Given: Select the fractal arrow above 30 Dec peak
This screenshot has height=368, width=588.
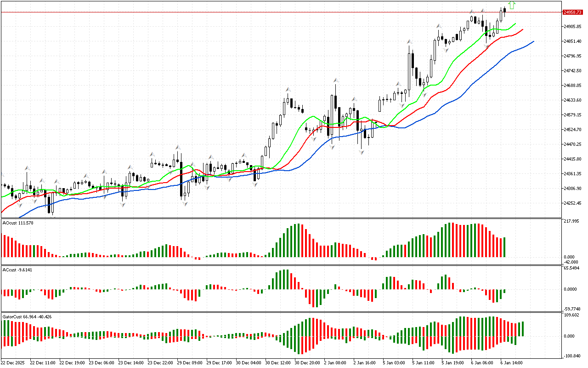Looking at the screenshot, I should 288,90.
